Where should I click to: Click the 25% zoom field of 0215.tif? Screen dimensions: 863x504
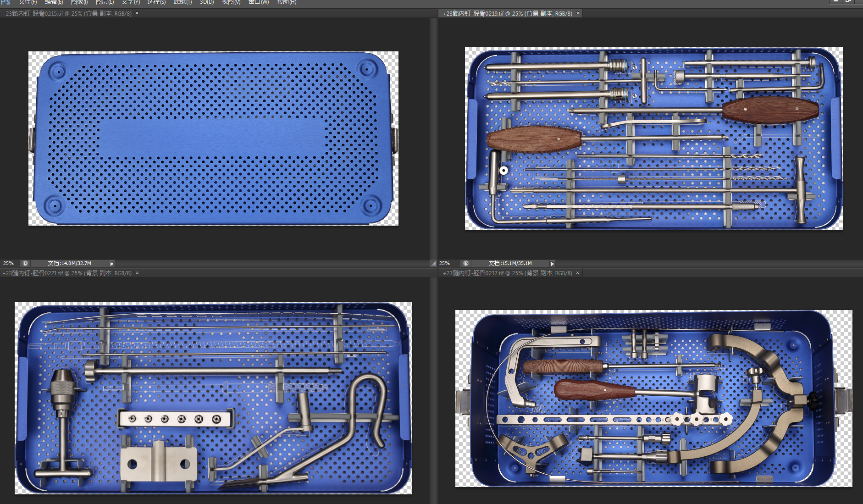9,263
